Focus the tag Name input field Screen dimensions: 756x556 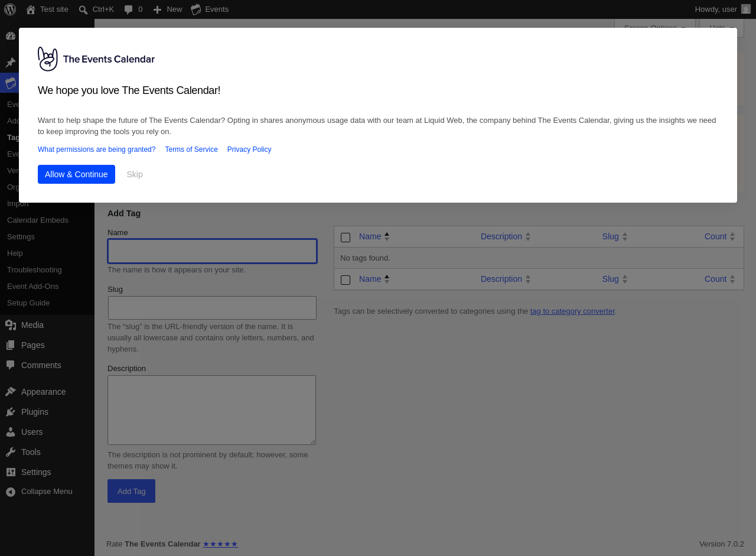(212, 251)
